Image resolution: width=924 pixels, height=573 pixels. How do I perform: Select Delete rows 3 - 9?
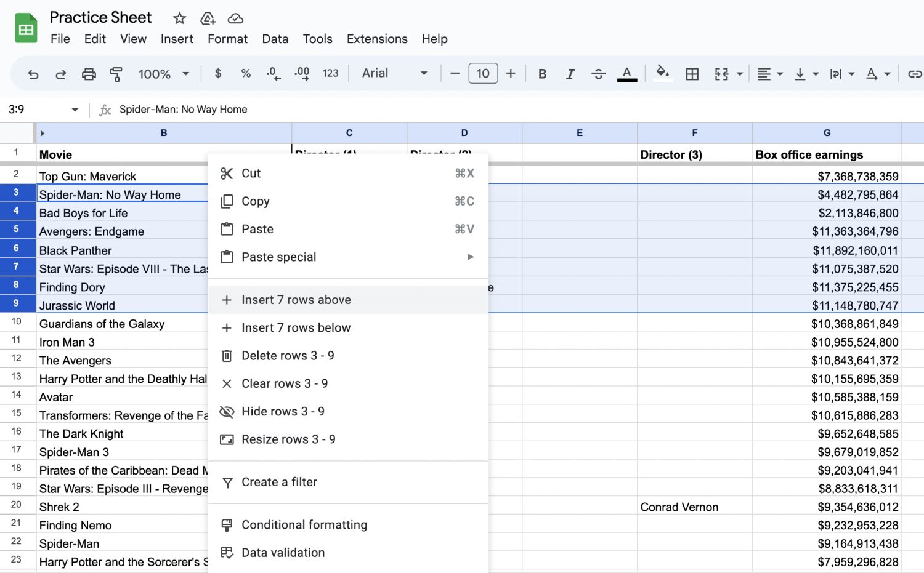[348, 356]
